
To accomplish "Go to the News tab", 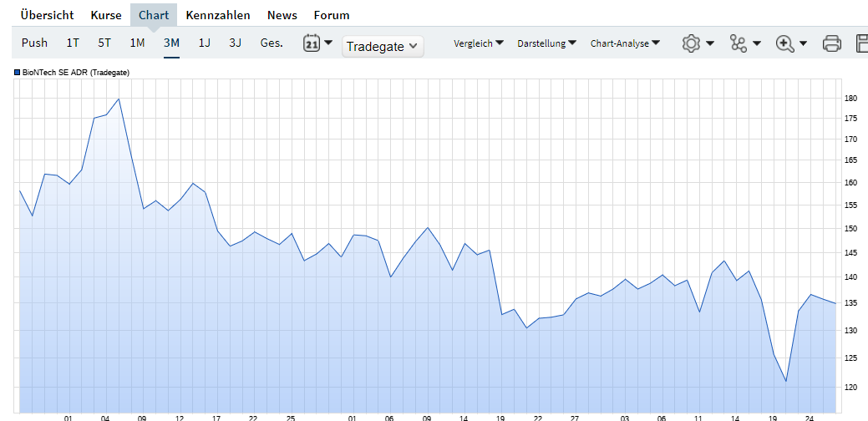I will pyautogui.click(x=282, y=15).
